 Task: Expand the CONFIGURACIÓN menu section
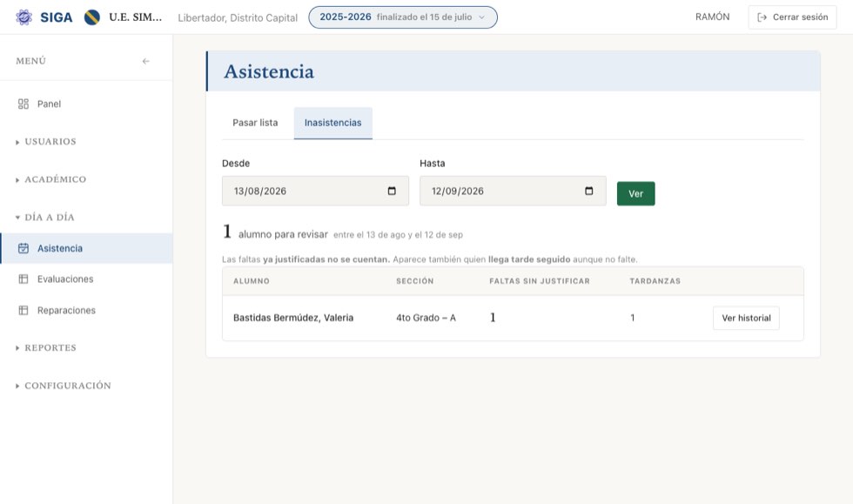click(63, 386)
